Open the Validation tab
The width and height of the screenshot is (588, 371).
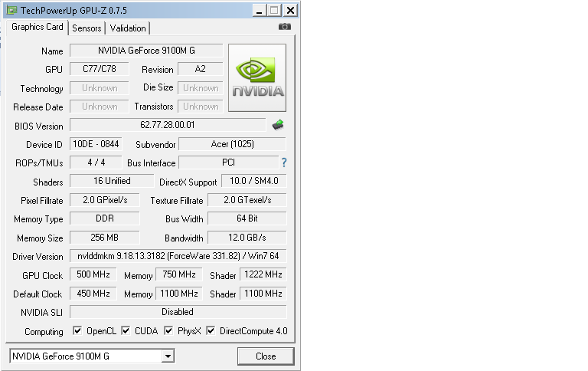(x=128, y=28)
